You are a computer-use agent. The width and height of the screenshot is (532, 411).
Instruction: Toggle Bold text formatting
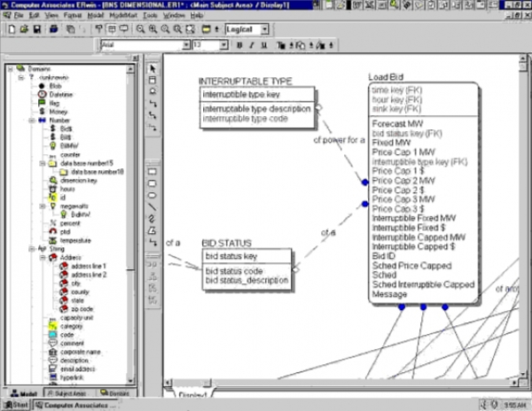point(240,44)
